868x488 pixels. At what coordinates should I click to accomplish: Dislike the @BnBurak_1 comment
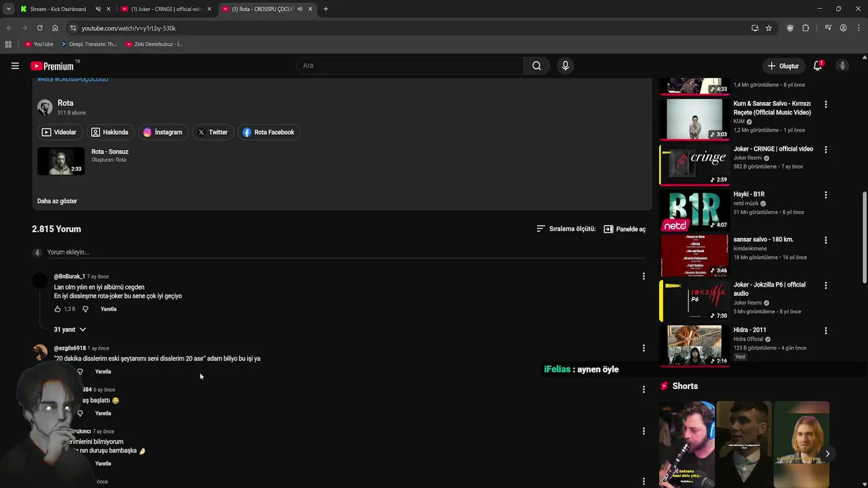[x=85, y=309]
